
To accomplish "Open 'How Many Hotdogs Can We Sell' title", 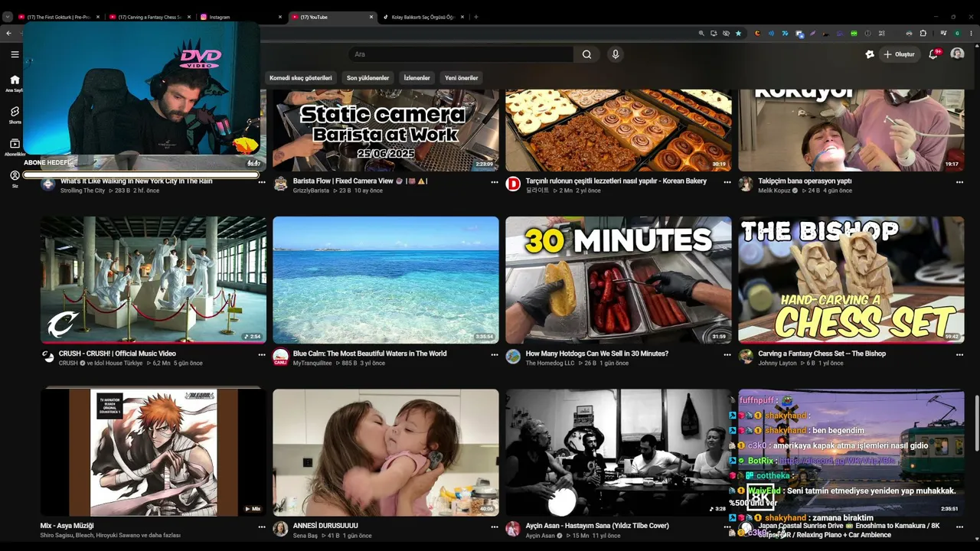I will tap(597, 354).
